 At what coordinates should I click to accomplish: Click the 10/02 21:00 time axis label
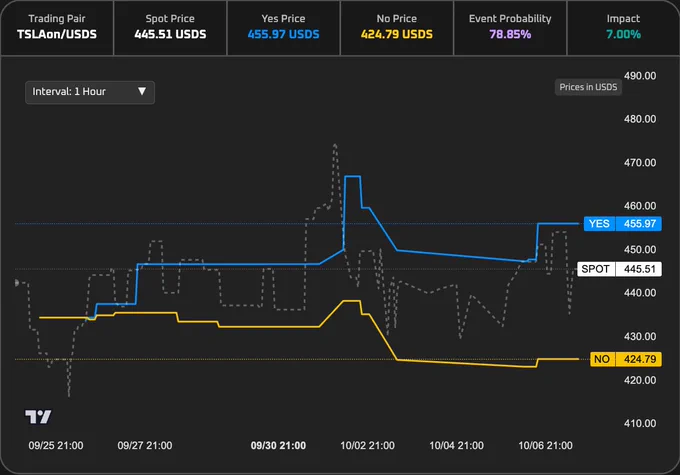[x=367, y=446]
